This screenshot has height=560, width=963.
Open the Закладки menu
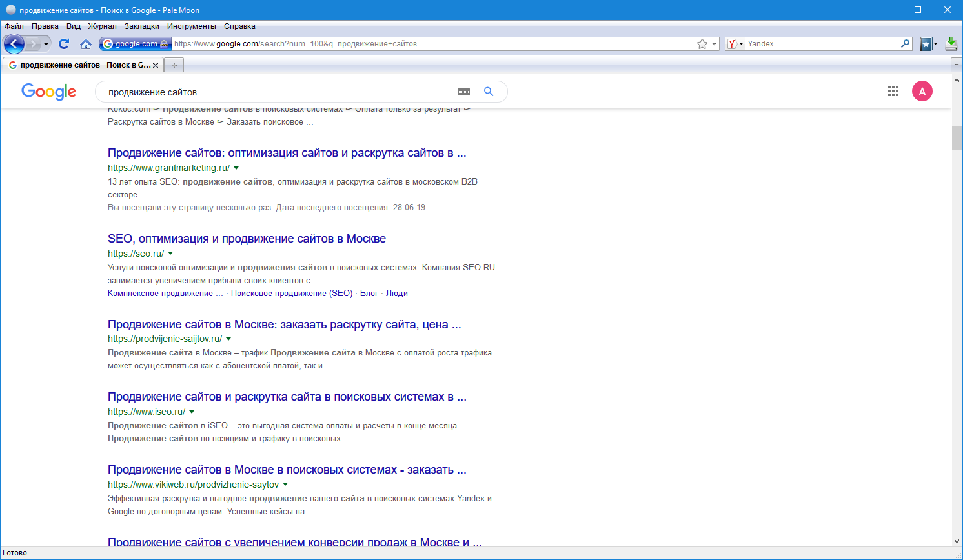coord(142,26)
